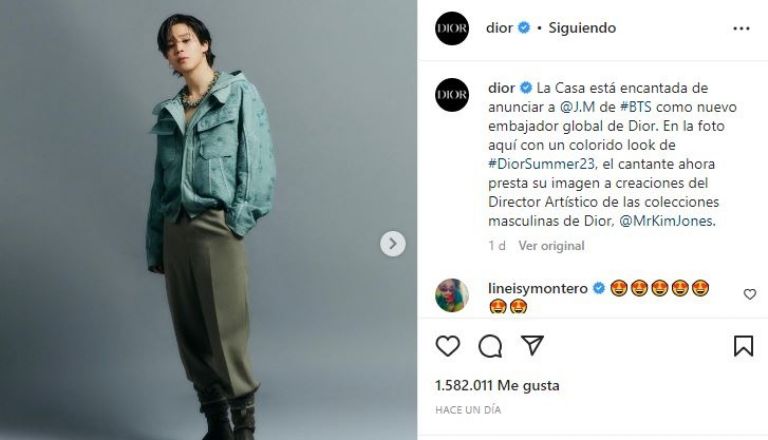Like the post with the heart icon
The height and width of the screenshot is (440, 768).
coord(448,346)
